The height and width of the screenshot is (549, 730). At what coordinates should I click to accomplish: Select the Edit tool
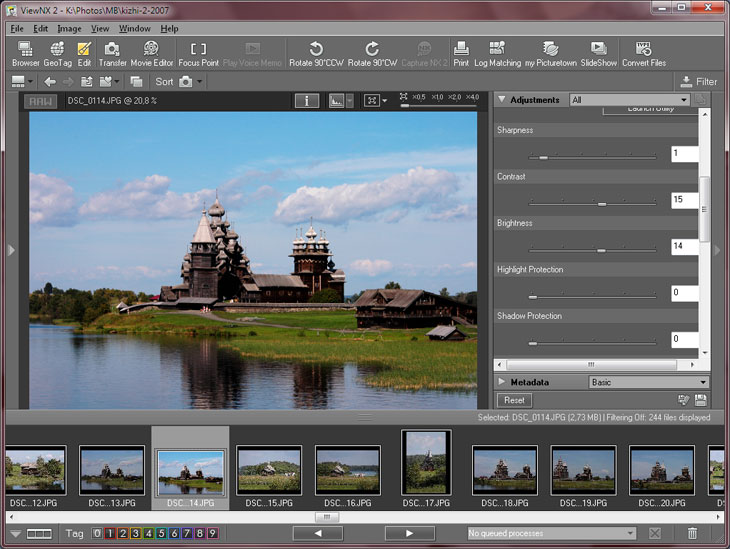(84, 54)
